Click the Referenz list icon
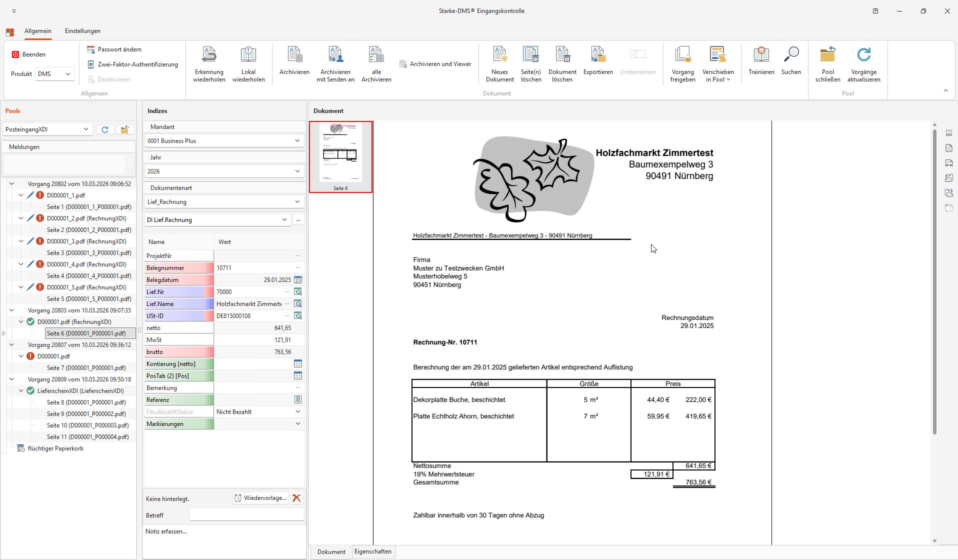Viewport: 958px width, 560px height. tap(298, 400)
